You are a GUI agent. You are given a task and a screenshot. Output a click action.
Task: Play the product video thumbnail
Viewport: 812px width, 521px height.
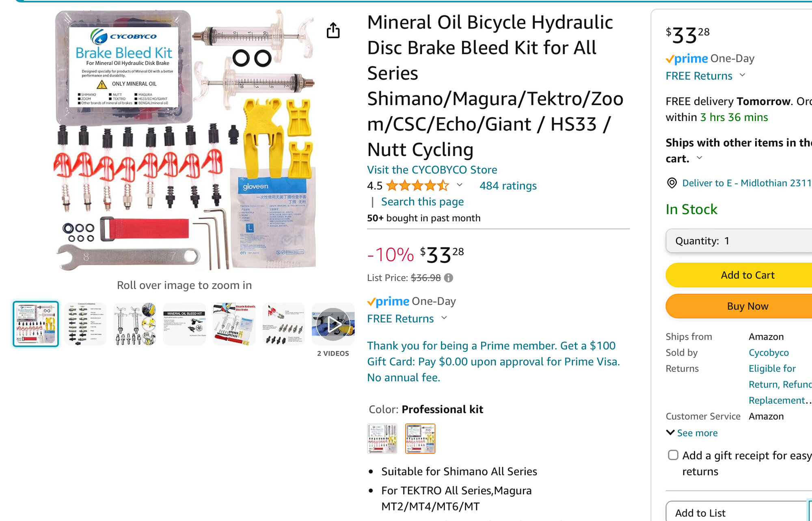coord(333,324)
